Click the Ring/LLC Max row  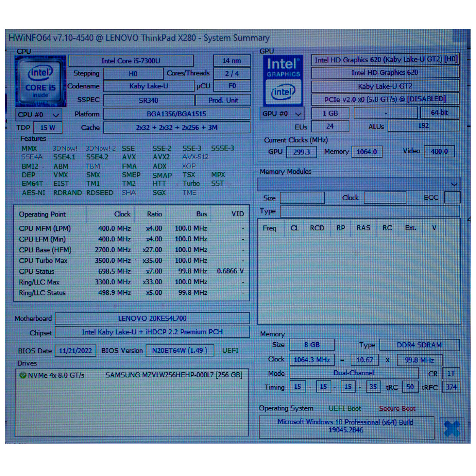coord(131,282)
